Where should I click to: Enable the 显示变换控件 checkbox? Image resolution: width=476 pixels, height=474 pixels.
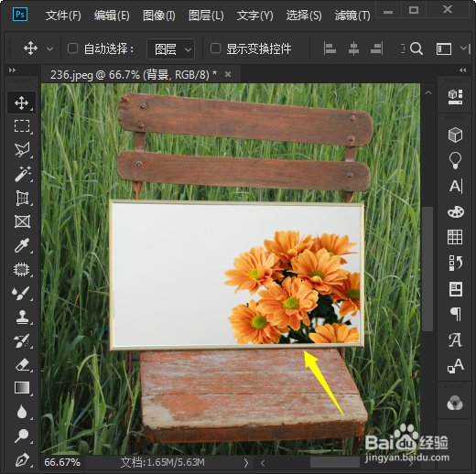pyautogui.click(x=216, y=48)
